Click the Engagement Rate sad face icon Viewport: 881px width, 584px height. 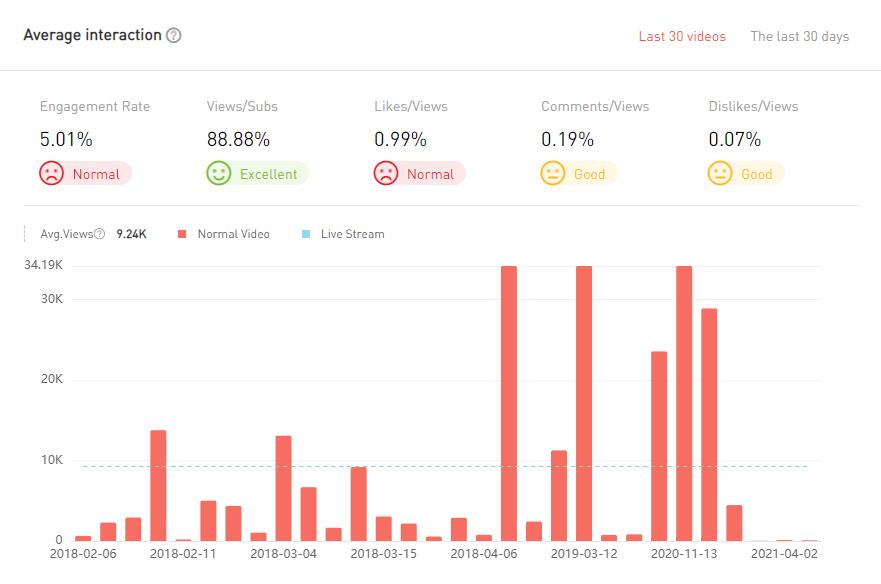tap(52, 174)
